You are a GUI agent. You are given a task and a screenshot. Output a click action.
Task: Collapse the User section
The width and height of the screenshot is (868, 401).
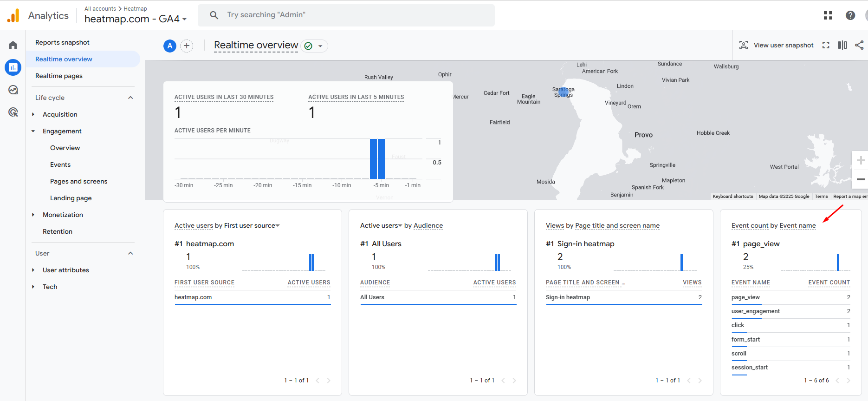130,253
